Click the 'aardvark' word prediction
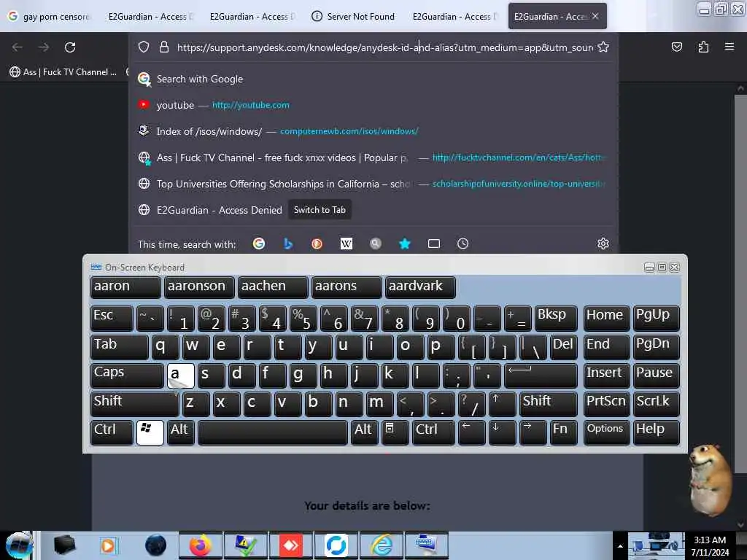 tap(420, 287)
